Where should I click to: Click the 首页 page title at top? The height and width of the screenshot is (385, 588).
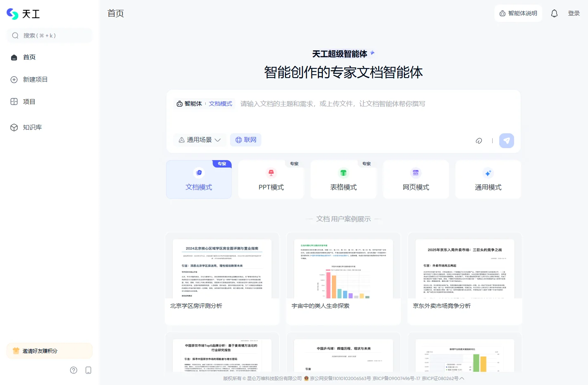pyautogui.click(x=116, y=13)
